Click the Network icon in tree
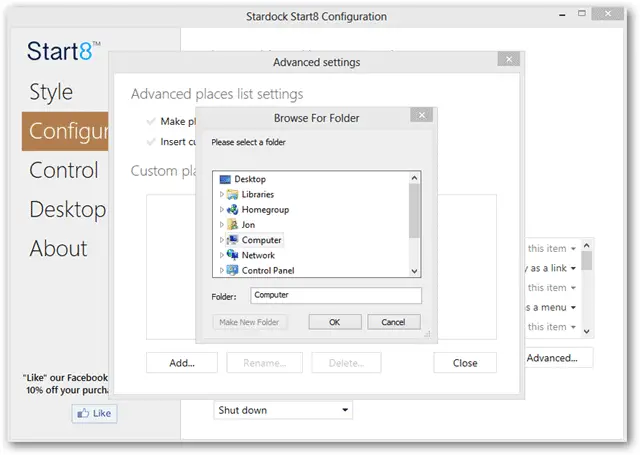Screen dimensions: 640x455 coord(233,255)
